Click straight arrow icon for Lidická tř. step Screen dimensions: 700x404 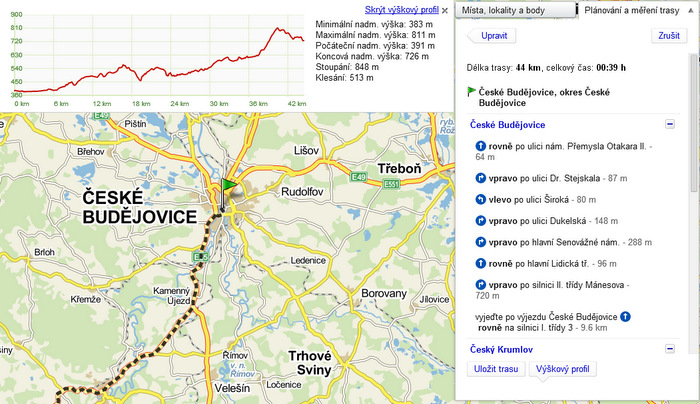[x=481, y=263]
